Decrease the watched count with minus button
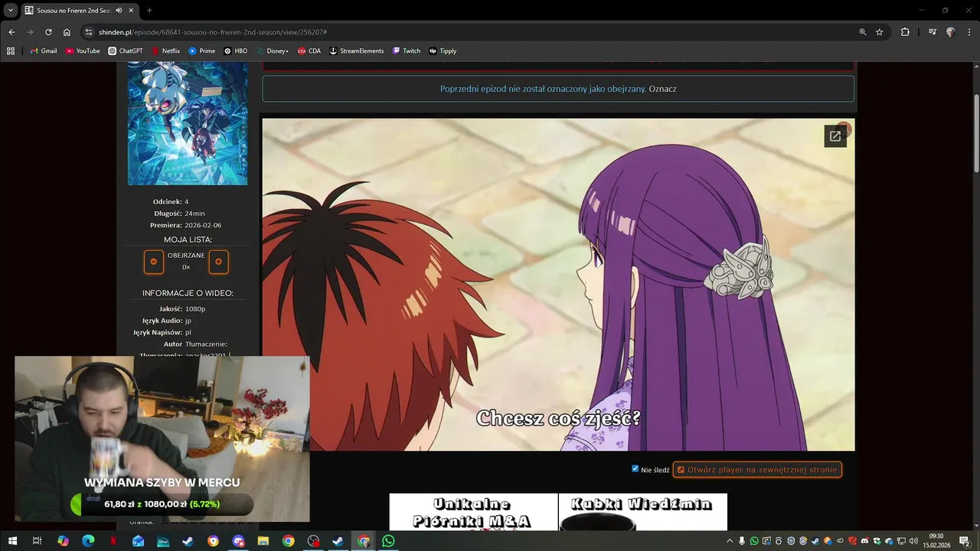This screenshot has height=551, width=980. (x=153, y=262)
